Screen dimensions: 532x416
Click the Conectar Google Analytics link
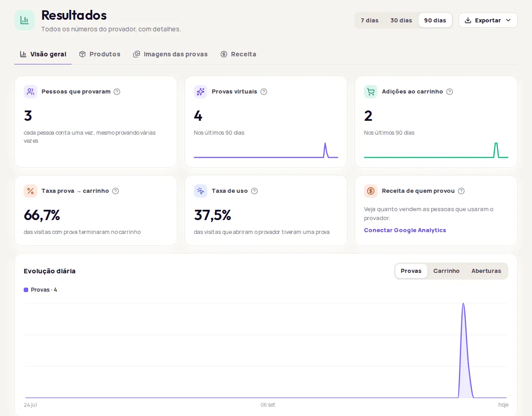tap(405, 230)
